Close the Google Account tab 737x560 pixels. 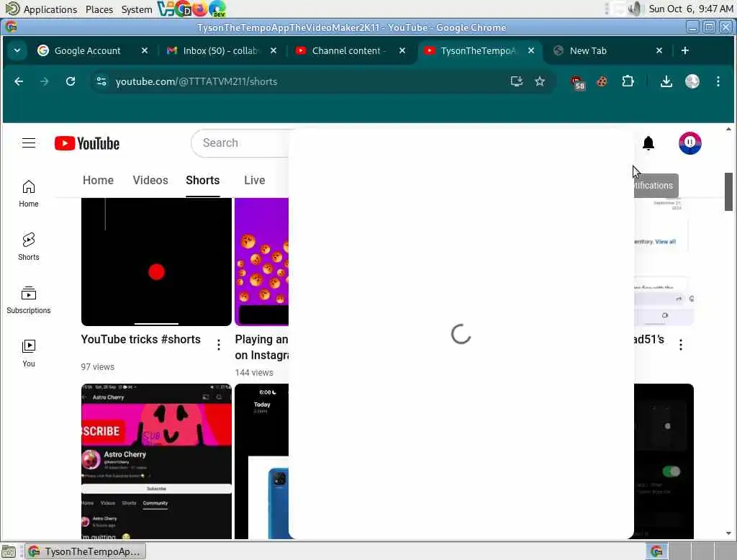(145, 50)
